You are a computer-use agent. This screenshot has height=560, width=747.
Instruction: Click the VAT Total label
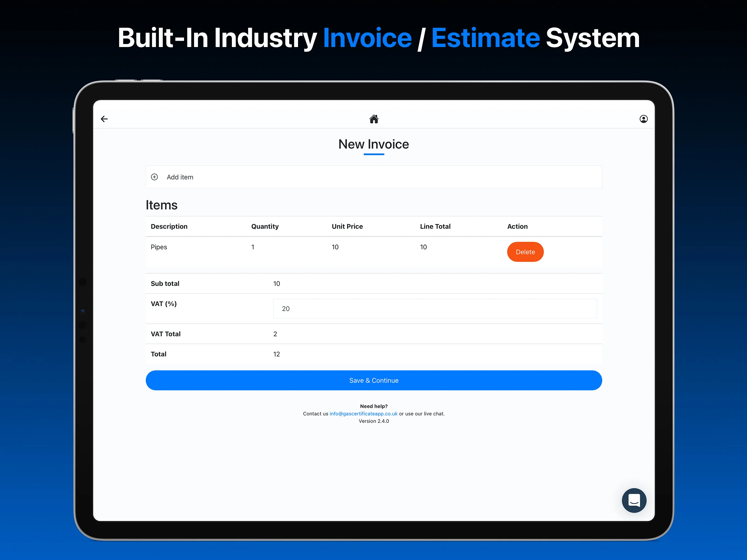165,334
